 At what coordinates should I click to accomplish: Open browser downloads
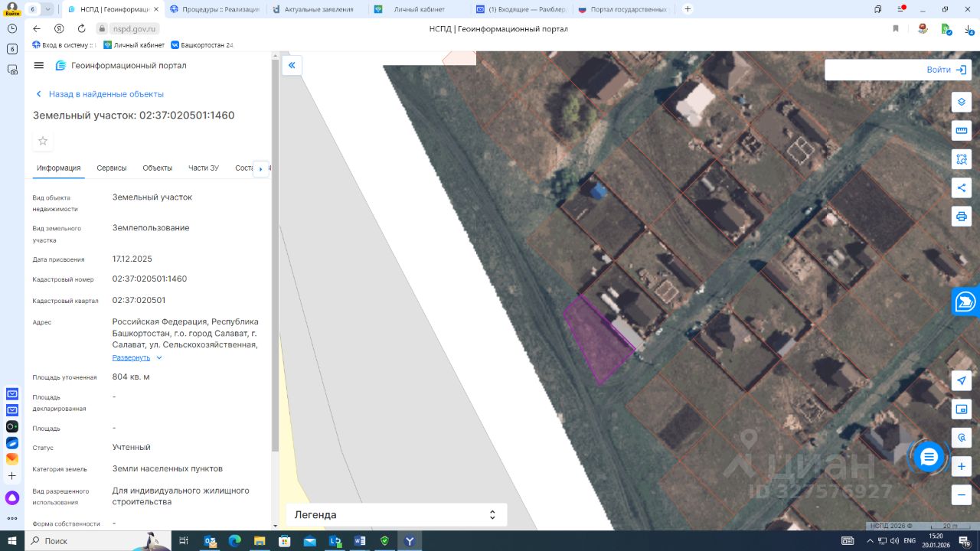(969, 28)
